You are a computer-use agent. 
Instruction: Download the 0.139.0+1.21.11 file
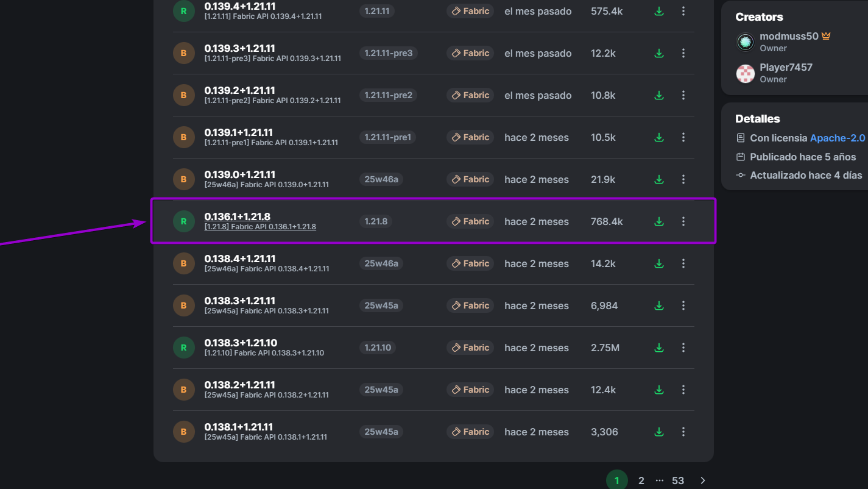point(658,179)
